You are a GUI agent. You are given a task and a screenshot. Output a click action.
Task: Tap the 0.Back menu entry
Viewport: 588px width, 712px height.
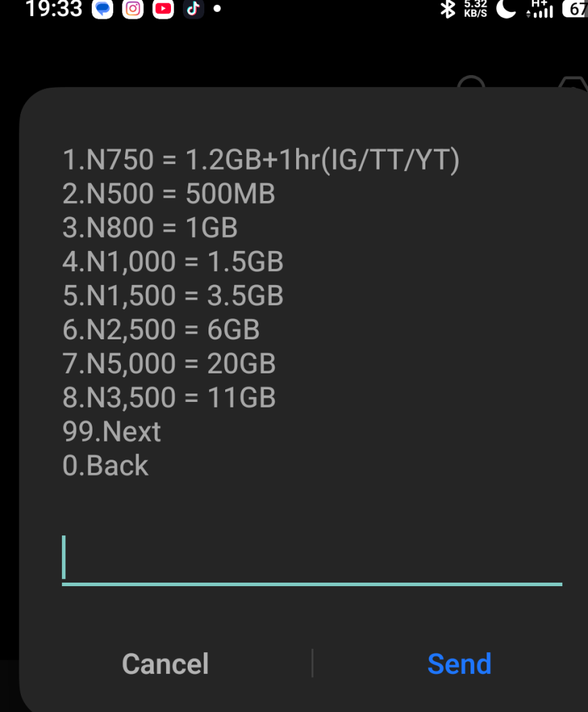(106, 466)
